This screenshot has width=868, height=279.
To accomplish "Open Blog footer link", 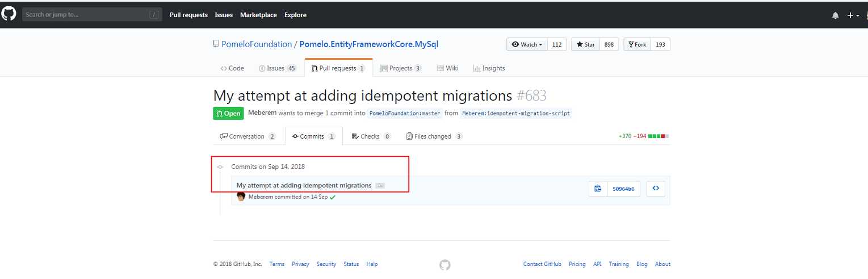I will click(642, 264).
